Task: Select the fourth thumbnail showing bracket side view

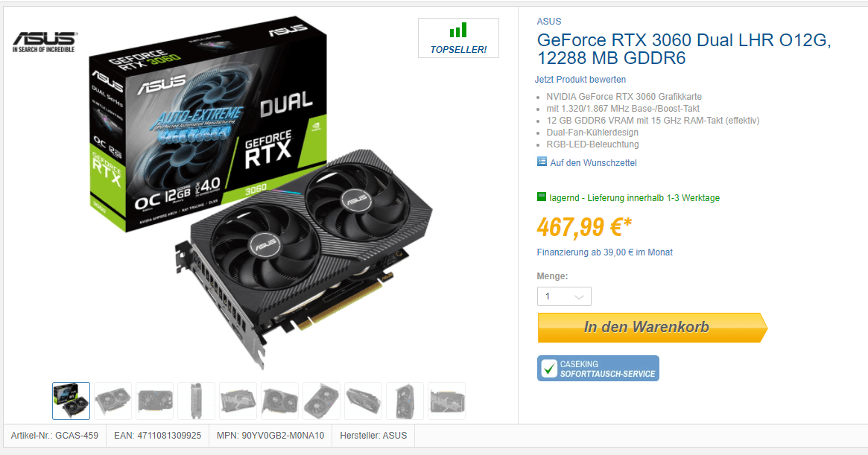Action: [x=196, y=401]
